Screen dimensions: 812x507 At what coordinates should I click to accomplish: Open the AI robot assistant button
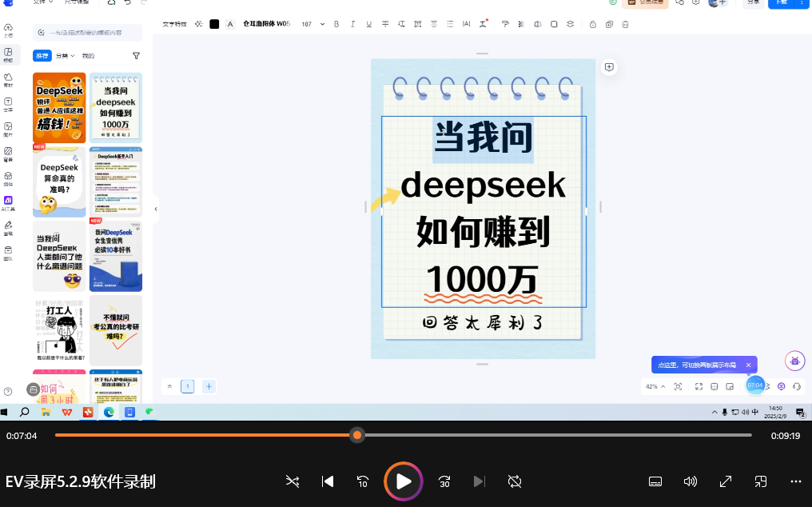(795, 361)
